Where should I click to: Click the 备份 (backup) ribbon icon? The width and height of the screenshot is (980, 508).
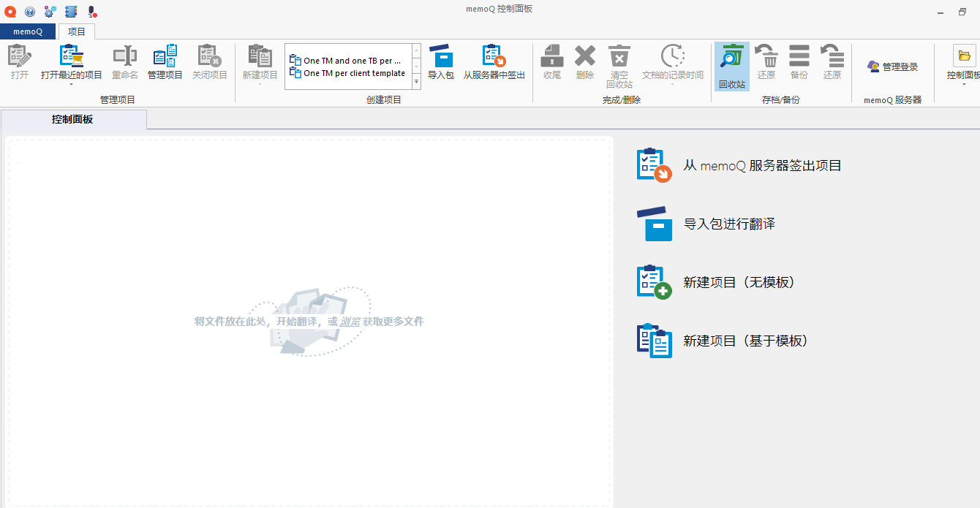[x=799, y=62]
